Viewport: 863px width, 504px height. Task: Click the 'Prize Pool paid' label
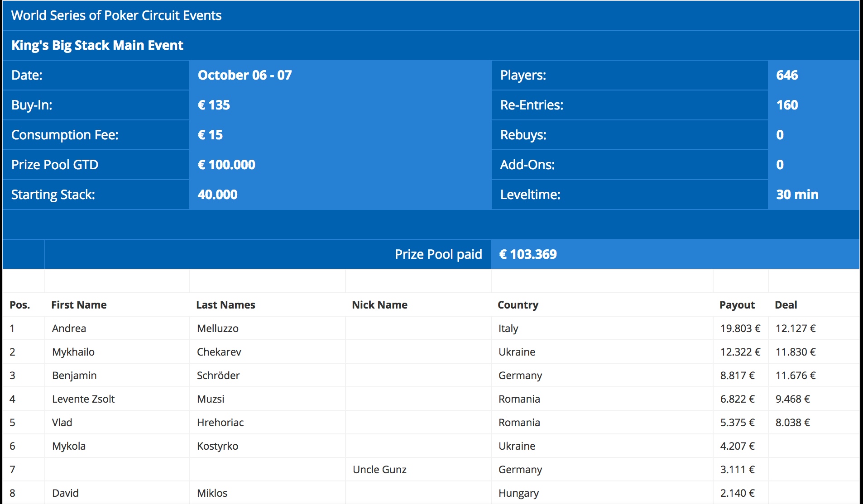(438, 254)
